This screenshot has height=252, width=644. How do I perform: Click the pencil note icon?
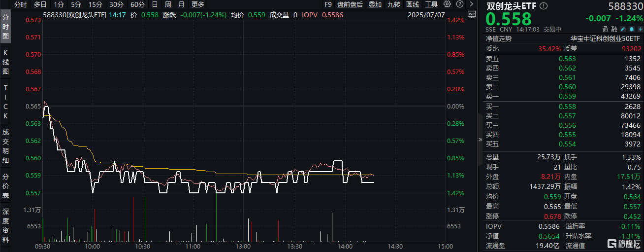623,30
